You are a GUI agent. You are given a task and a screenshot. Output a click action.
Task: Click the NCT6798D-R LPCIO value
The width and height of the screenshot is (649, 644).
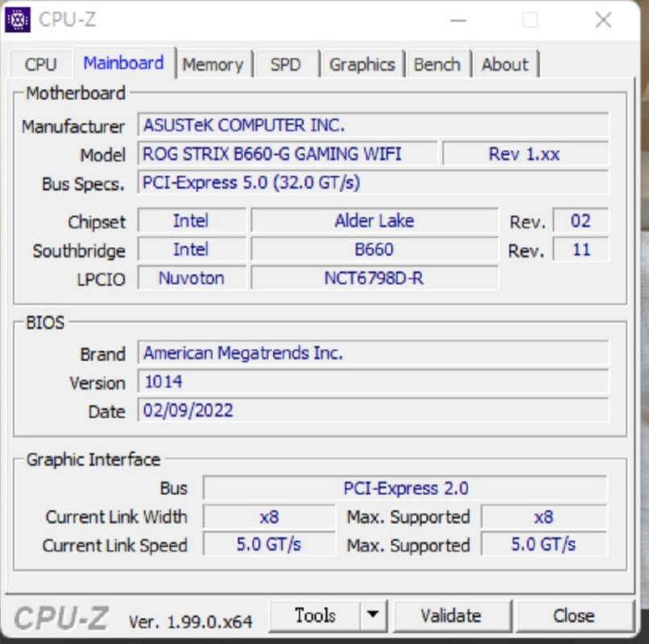374,279
